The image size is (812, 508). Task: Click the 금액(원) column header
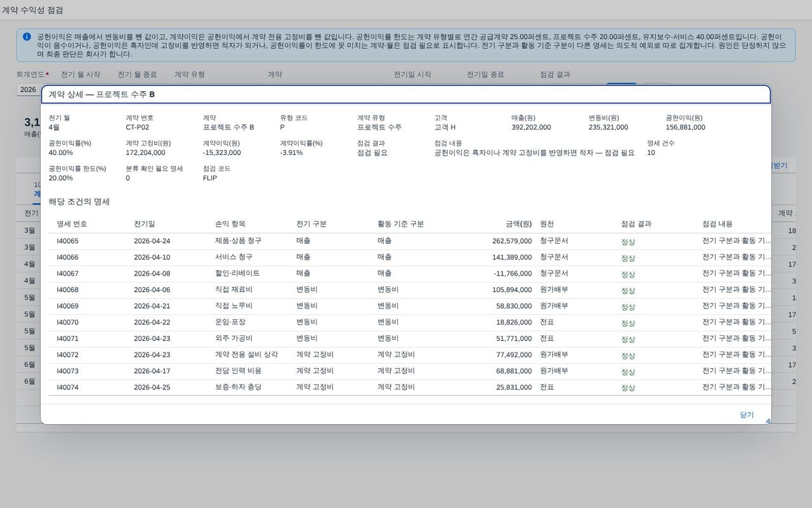click(x=519, y=224)
